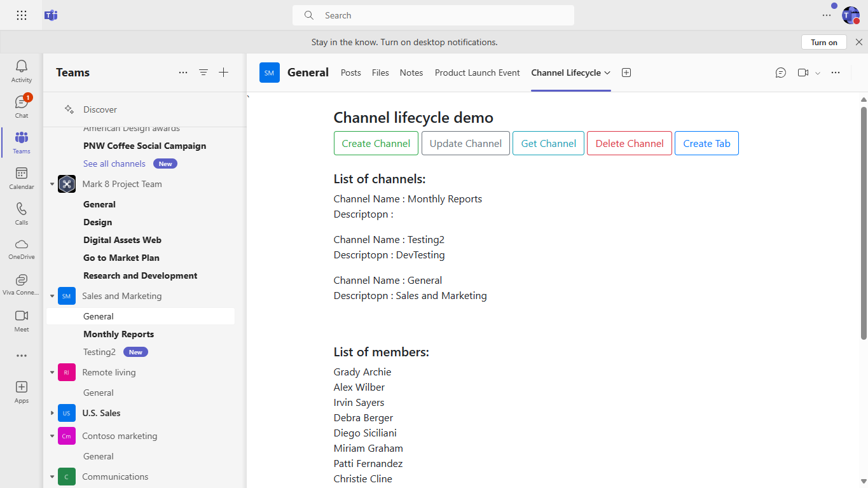
Task: Collapse the Contoso marketing team
Action: click(x=52, y=436)
